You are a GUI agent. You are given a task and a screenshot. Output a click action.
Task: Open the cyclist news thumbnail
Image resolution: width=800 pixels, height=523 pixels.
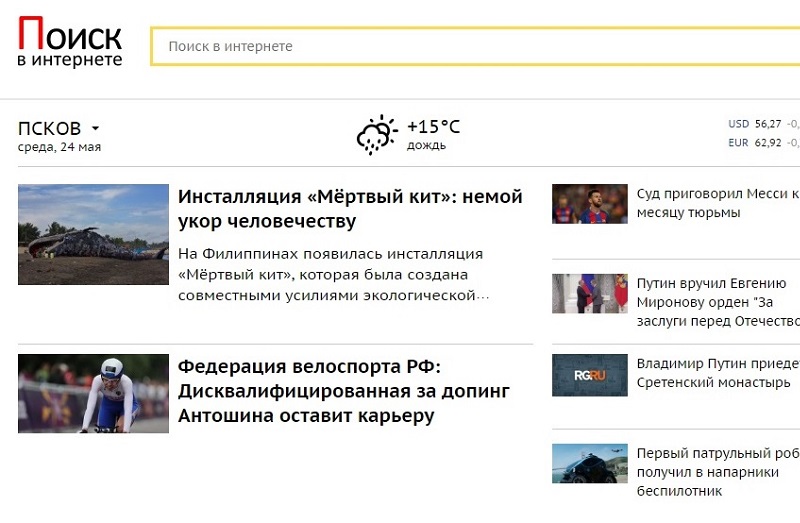coord(93,393)
